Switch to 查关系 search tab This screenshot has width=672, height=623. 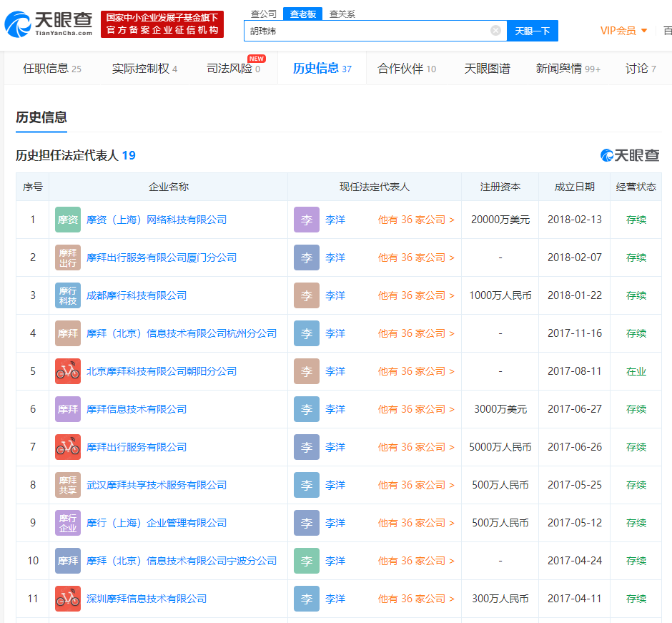click(x=342, y=14)
